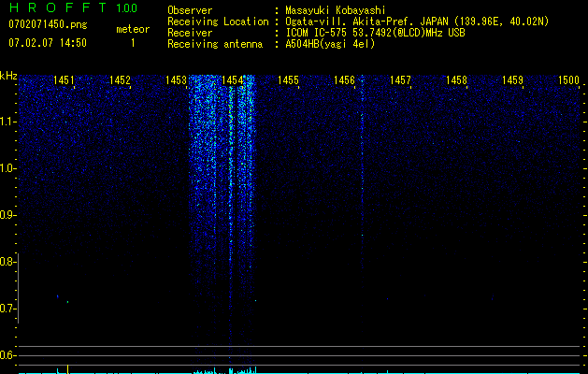
Task: Click frequency axis label 0.6
Action: (x=7, y=355)
